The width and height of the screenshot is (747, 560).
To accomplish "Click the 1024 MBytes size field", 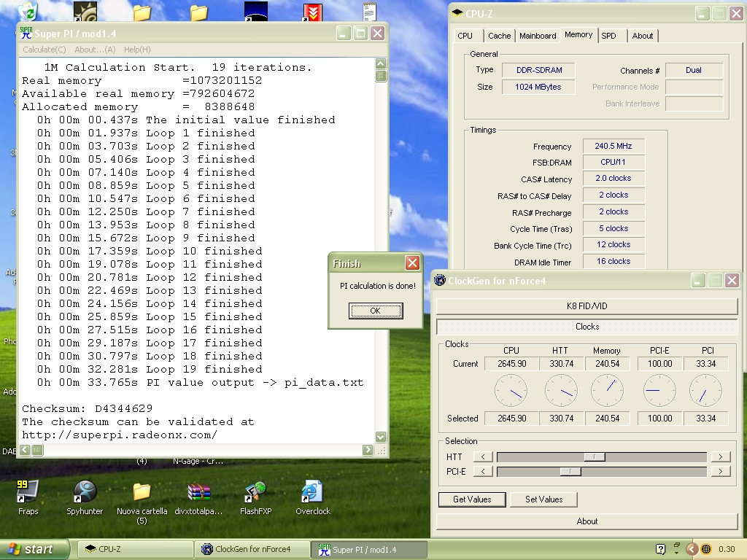I will tap(538, 87).
